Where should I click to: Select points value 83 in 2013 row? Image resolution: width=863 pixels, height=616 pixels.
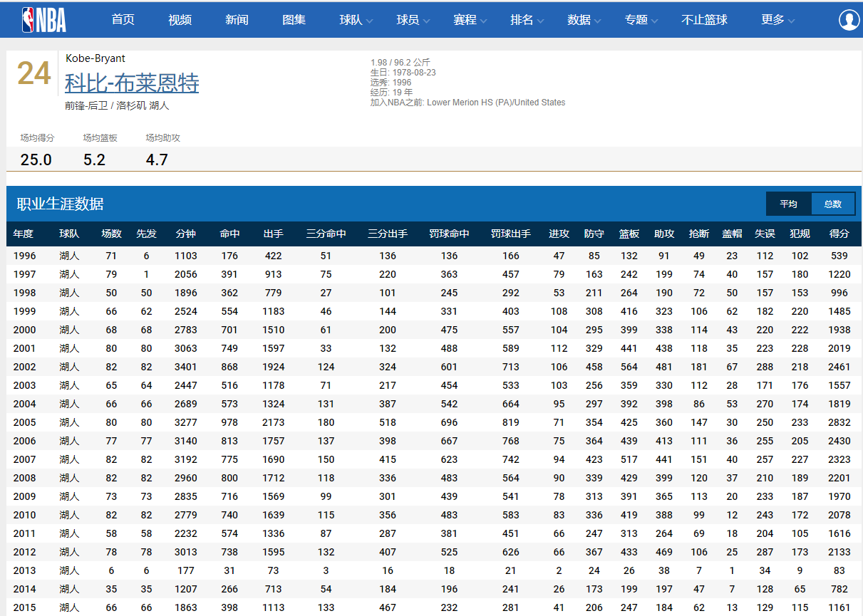pos(839,570)
